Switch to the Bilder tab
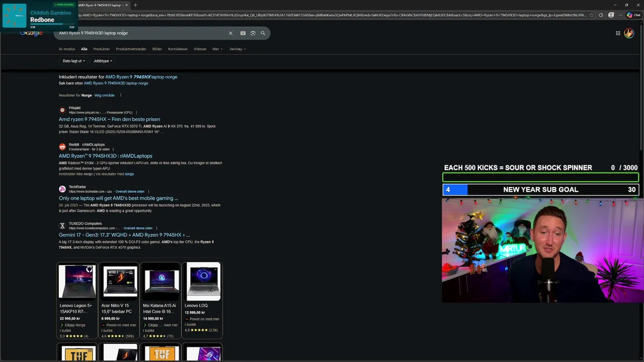The width and height of the screenshot is (644, 362). [157, 49]
